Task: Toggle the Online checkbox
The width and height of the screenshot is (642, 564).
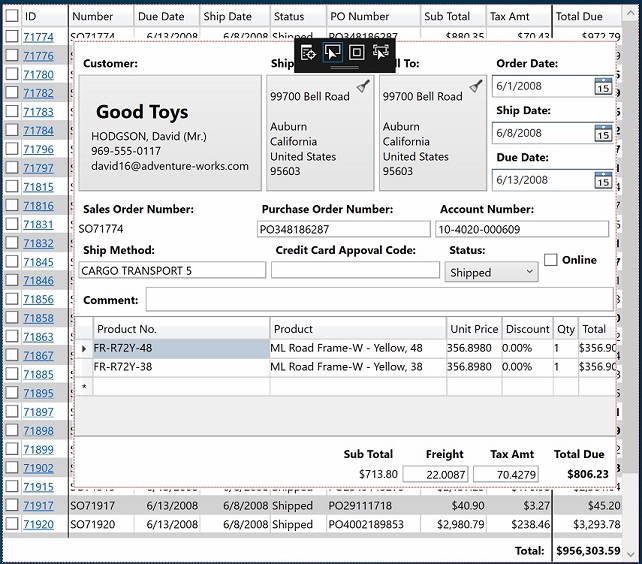Action: [x=550, y=260]
